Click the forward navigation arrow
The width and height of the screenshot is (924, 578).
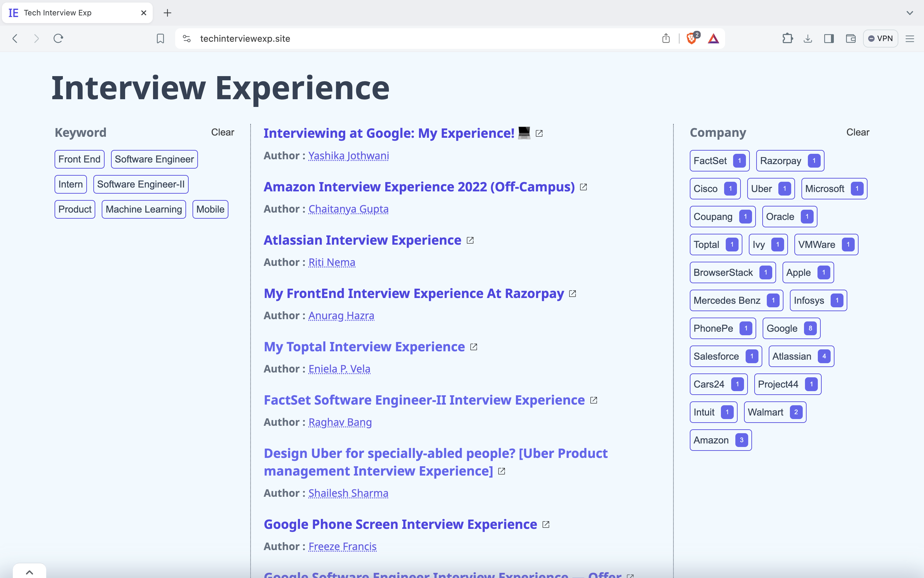coord(36,39)
